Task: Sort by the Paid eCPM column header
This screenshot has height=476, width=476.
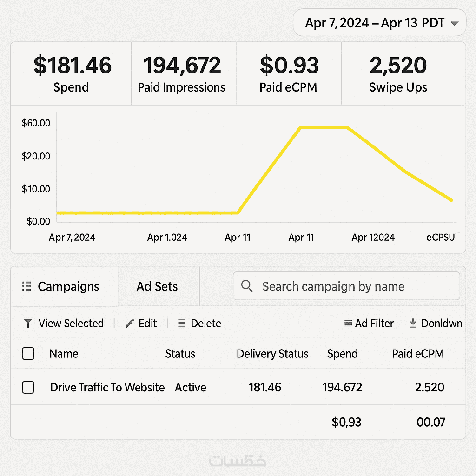Action: click(x=417, y=354)
